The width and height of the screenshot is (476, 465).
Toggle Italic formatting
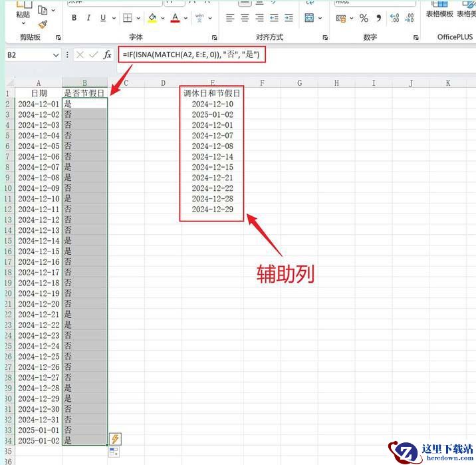[88, 18]
